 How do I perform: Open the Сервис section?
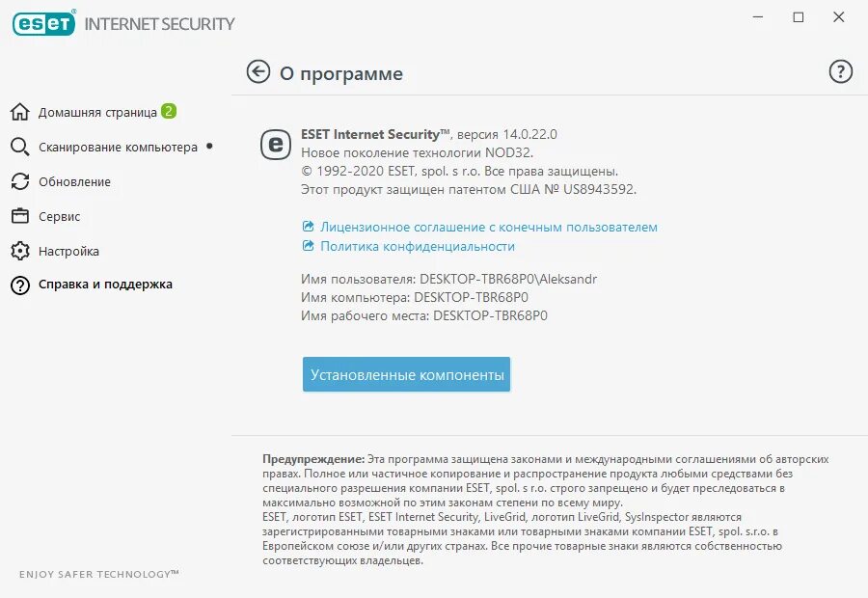(x=59, y=216)
